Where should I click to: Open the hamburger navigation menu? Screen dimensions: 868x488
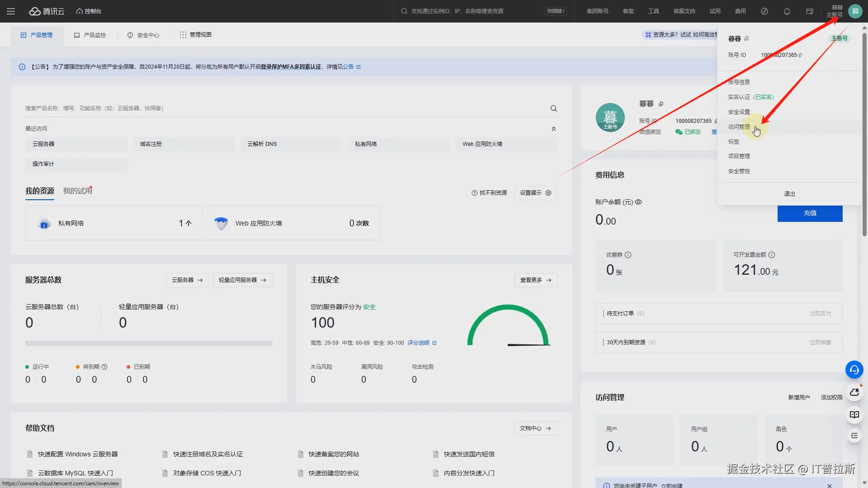[x=11, y=11]
